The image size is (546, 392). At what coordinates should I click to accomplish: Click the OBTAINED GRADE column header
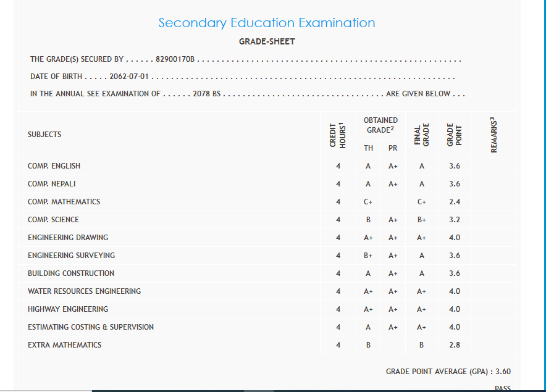[x=380, y=125]
